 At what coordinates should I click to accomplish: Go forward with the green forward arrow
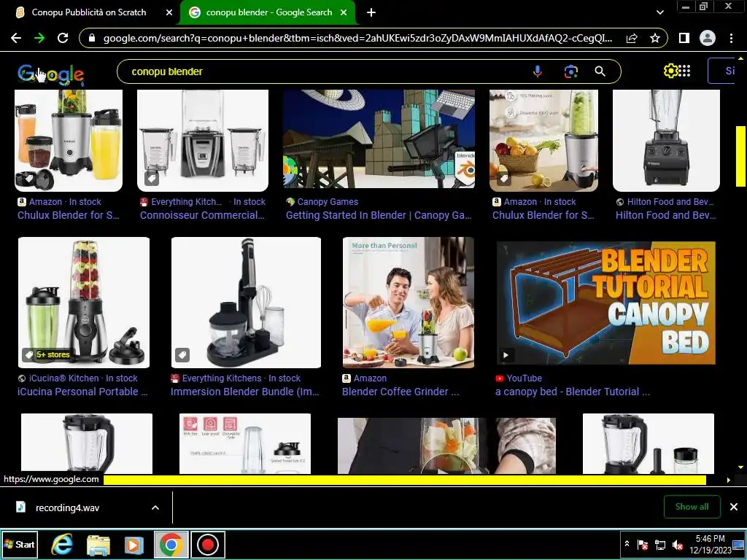tap(39, 38)
